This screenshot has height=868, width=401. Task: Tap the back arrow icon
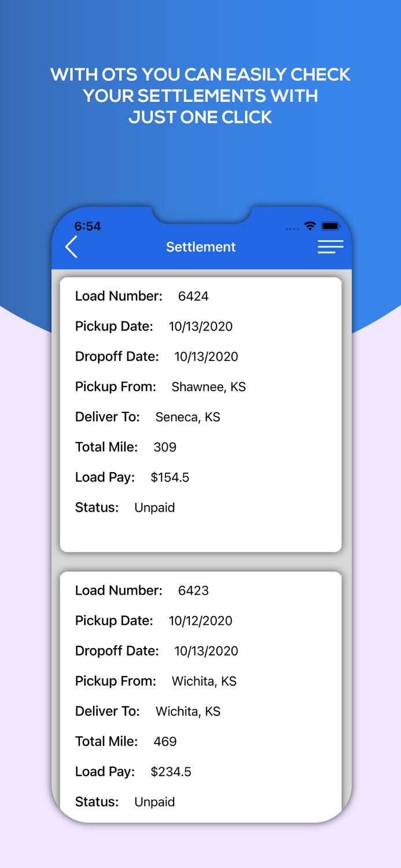pos(71,247)
